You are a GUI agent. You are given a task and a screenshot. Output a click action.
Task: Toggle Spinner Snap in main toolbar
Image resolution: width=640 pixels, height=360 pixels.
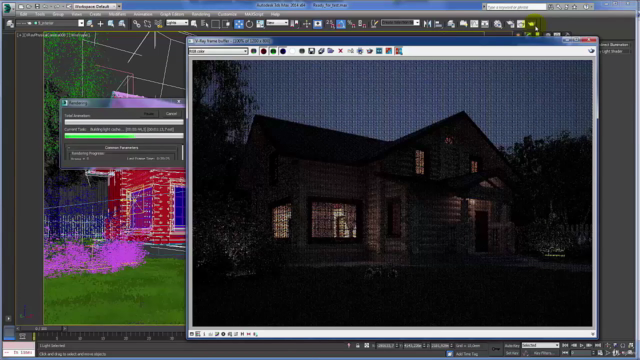click(362, 24)
